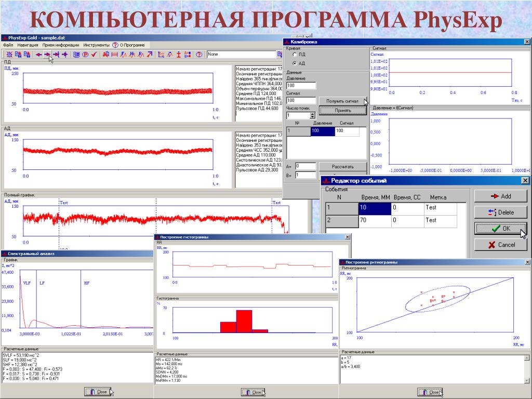Click the red starburst icon in main toolbar
The image size is (532, 399).
pos(9,54)
